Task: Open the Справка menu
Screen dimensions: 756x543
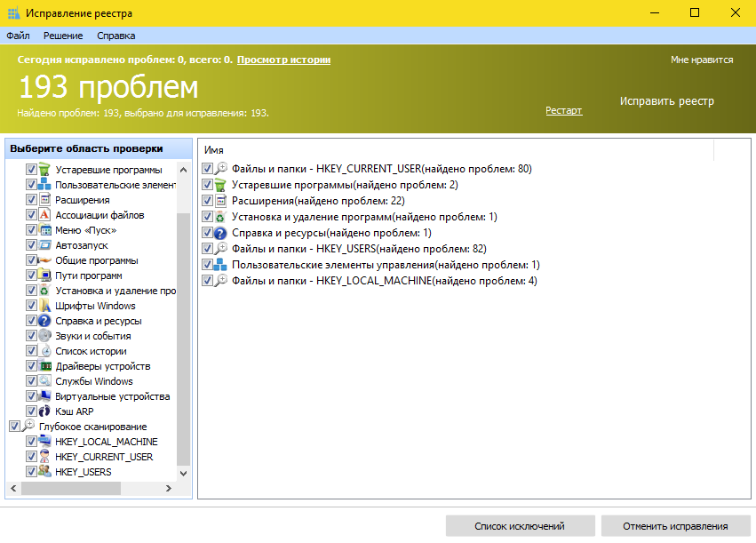Action: click(115, 36)
